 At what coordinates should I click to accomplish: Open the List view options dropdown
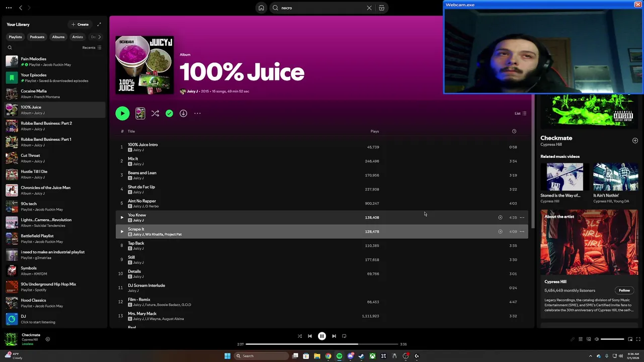click(x=520, y=114)
